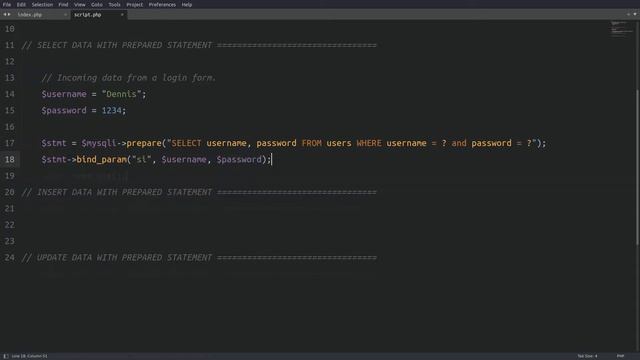Click the 'users' table name in query
This screenshot has width=640, height=360.
pyautogui.click(x=339, y=143)
